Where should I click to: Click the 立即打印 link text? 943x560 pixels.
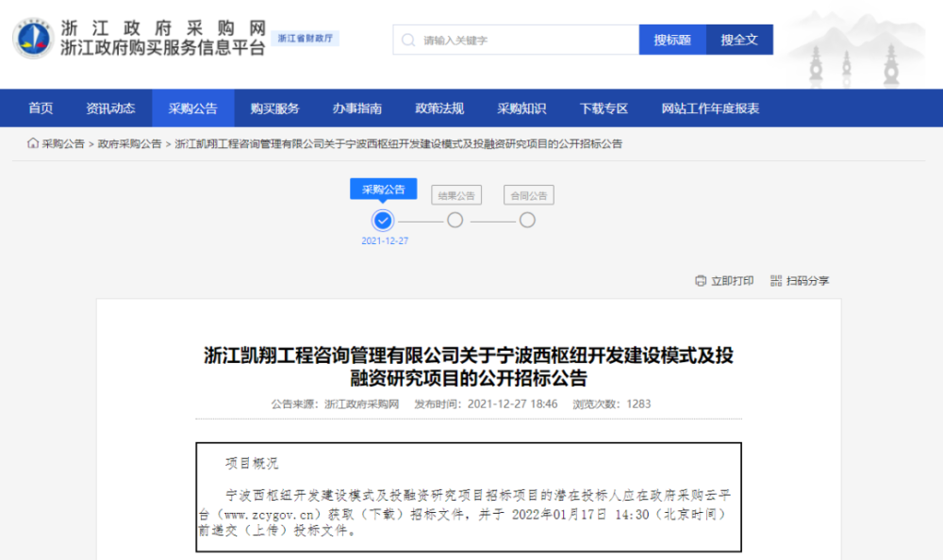733,281
